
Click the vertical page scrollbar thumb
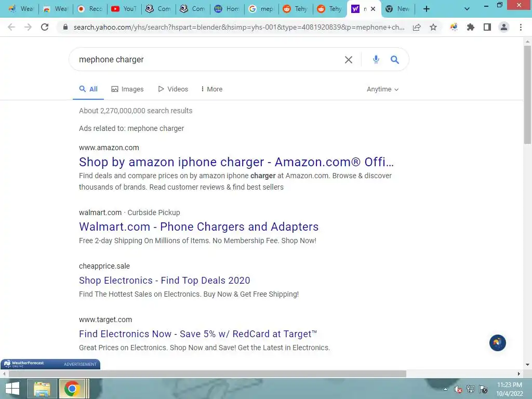(527, 95)
